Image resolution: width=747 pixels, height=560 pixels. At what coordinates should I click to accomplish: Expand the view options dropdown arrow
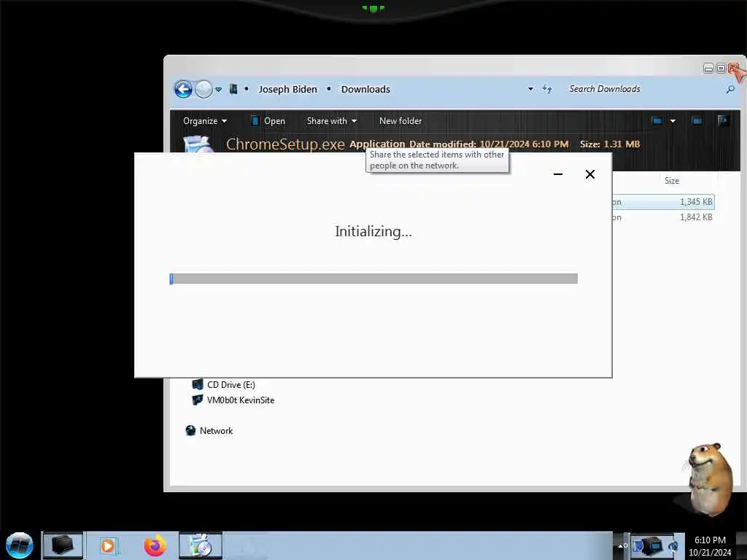pos(673,121)
